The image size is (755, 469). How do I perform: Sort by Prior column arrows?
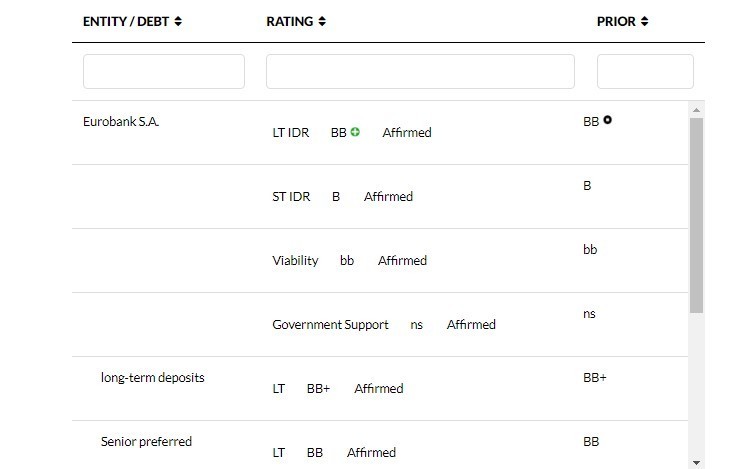[645, 22]
